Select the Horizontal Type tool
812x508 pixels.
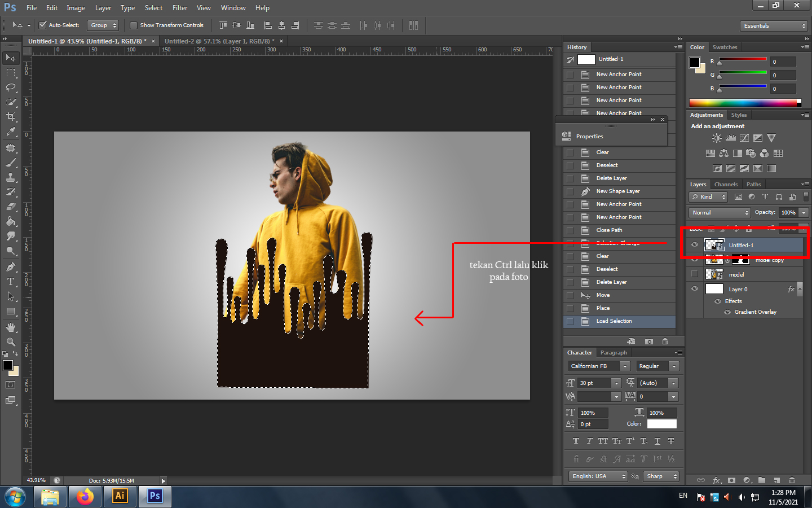point(11,282)
